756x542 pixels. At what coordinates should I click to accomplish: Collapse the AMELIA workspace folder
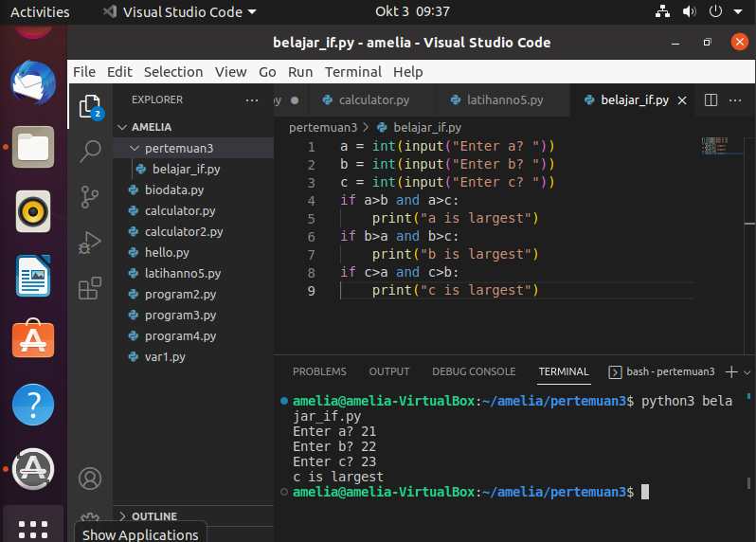(122, 127)
